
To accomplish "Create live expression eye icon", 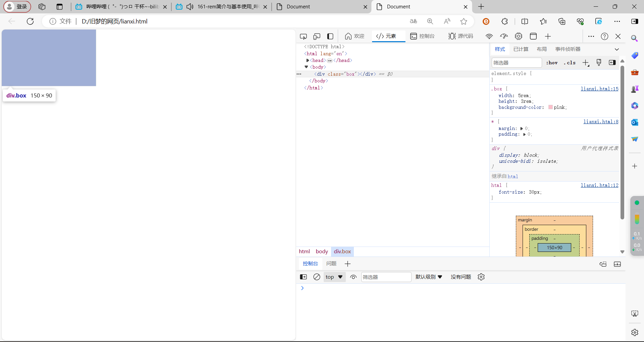I will pos(353,277).
